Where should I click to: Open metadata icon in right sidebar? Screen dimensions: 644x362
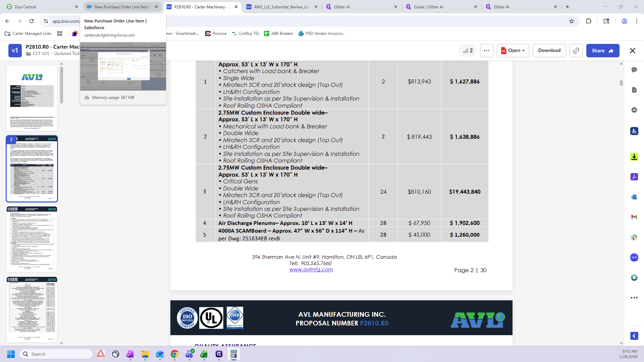(x=634, y=110)
